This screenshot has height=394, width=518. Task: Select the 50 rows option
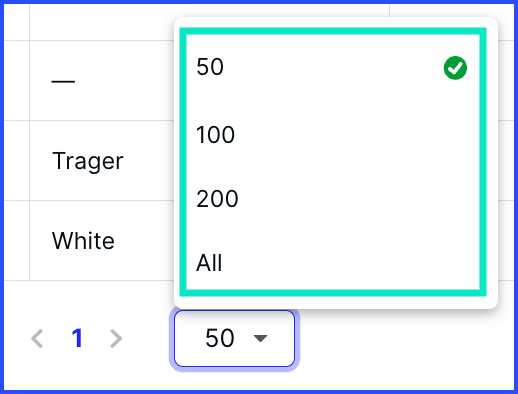click(x=333, y=67)
